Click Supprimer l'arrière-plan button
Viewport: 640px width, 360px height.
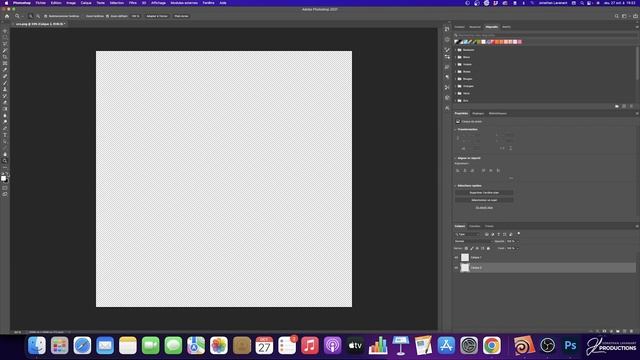tap(484, 193)
